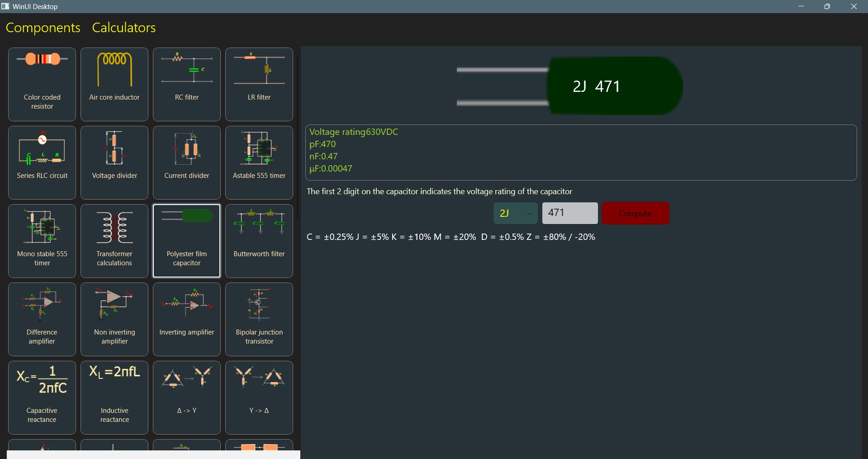Close the WinUI Desktop window
The width and height of the screenshot is (868, 459).
(x=854, y=6)
